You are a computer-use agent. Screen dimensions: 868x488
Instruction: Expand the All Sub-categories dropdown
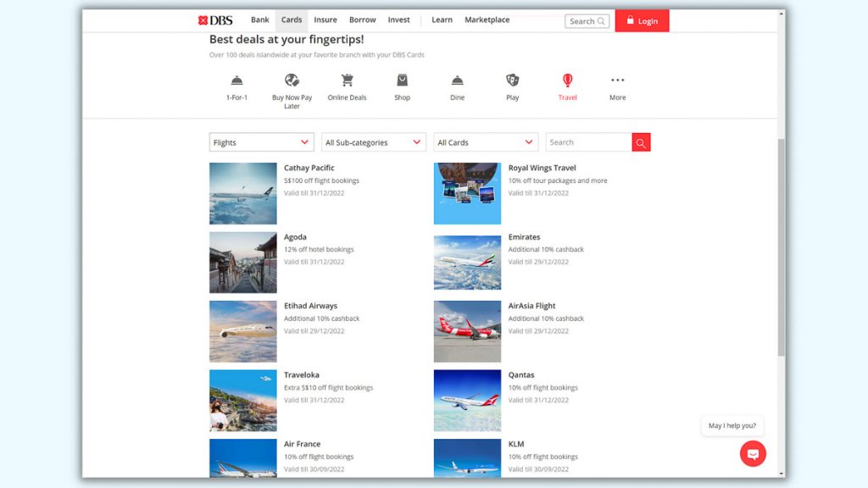coord(374,142)
